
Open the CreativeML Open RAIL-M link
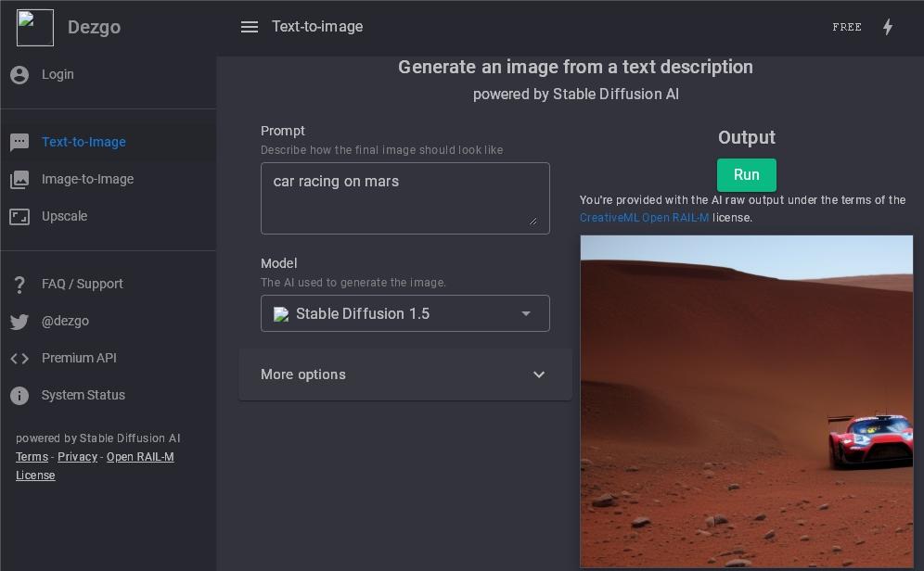pos(644,218)
